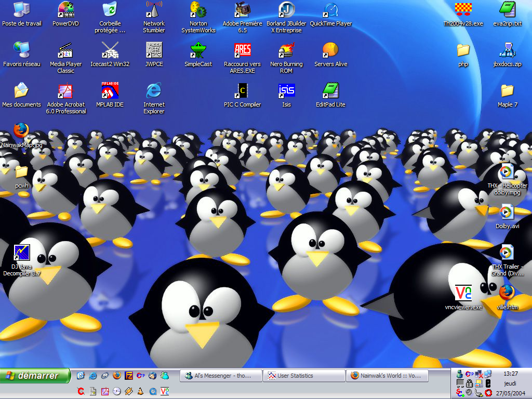This screenshot has height=399, width=532.
Task: Select the Internet Explorer desktop icon
Action: [x=154, y=90]
